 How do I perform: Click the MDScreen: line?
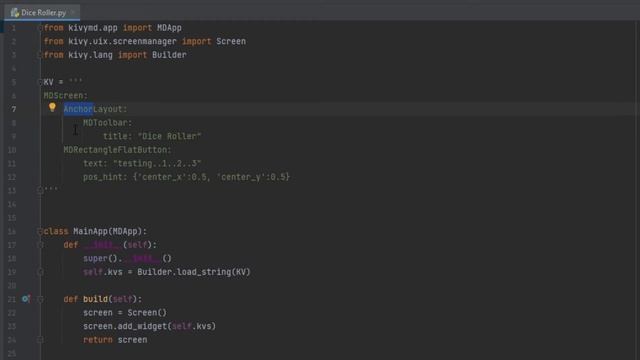65,96
